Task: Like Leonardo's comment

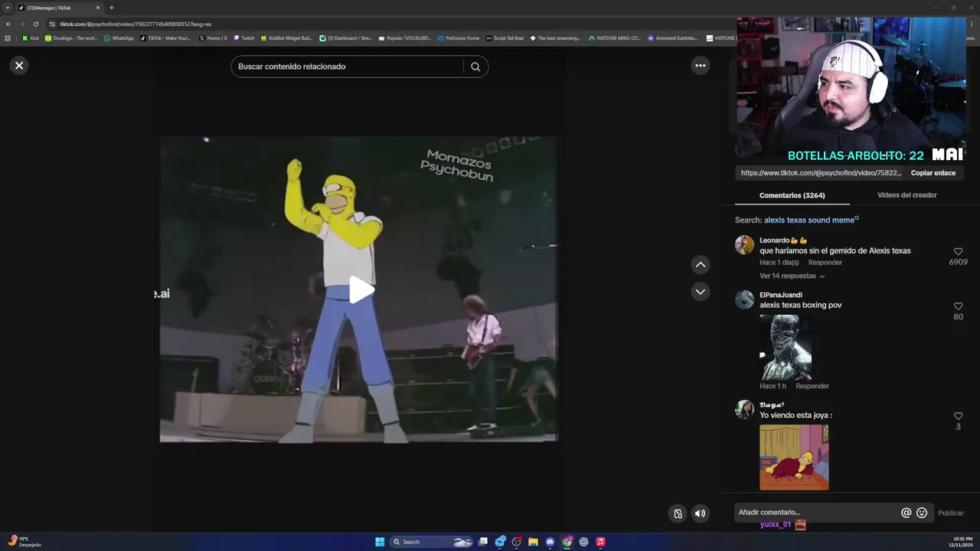Action: (958, 252)
